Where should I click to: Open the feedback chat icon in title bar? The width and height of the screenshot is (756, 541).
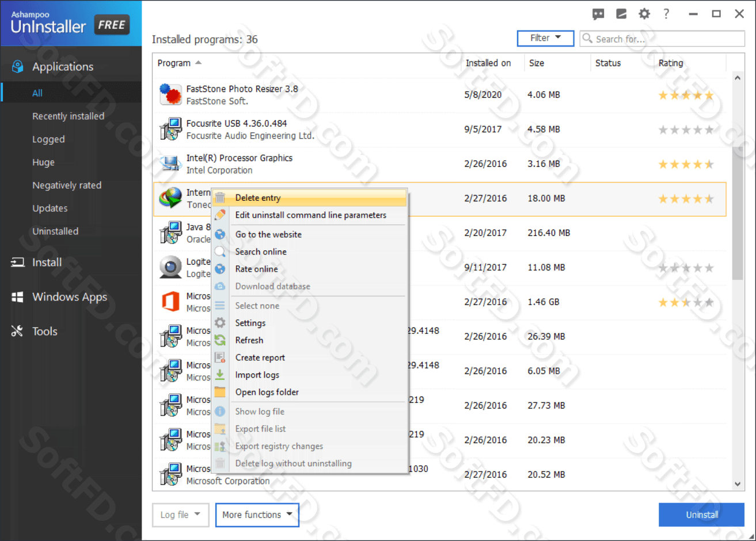598,14
